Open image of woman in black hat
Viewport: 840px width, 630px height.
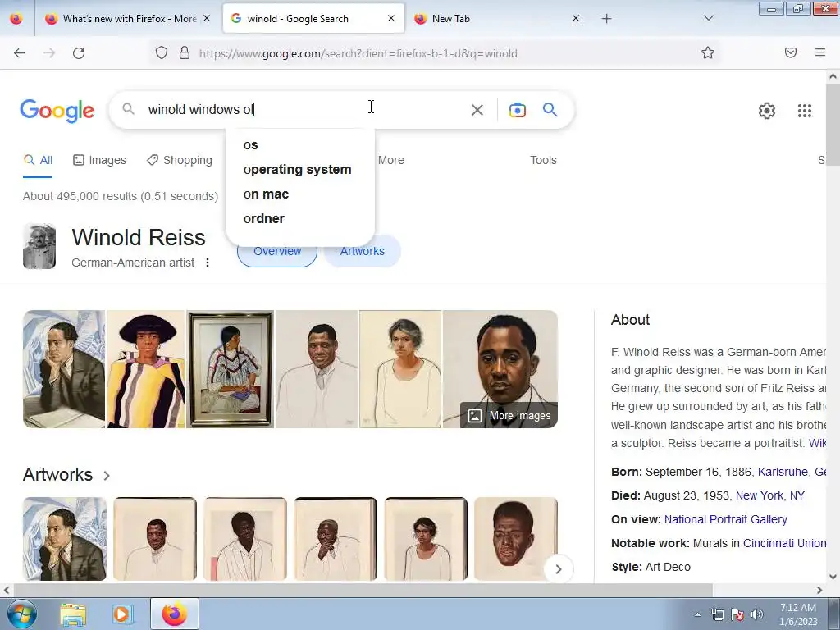[x=146, y=369]
